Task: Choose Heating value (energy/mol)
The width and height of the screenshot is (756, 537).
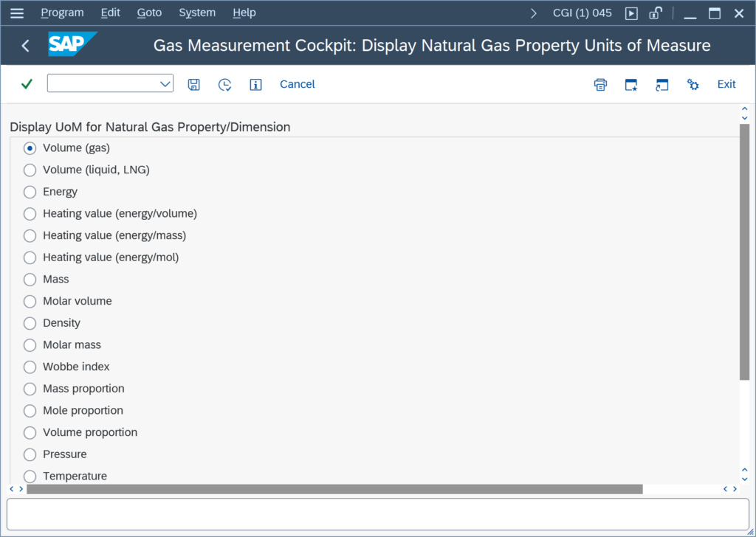Action: 30,257
